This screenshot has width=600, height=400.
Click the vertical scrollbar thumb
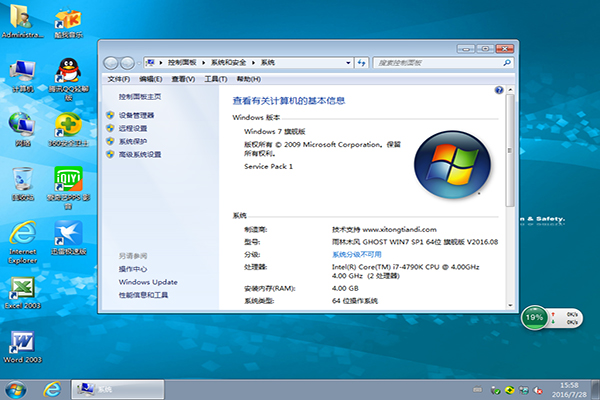(x=510, y=150)
